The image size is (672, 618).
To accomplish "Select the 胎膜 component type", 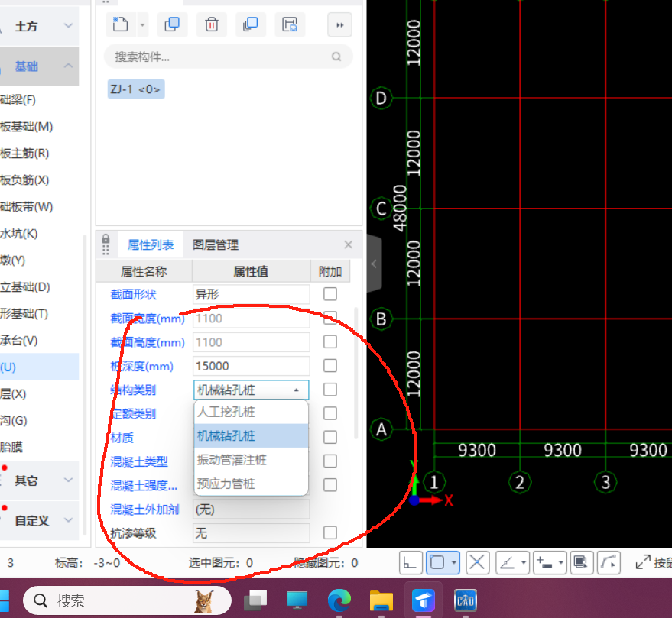I will pyautogui.click(x=11, y=447).
